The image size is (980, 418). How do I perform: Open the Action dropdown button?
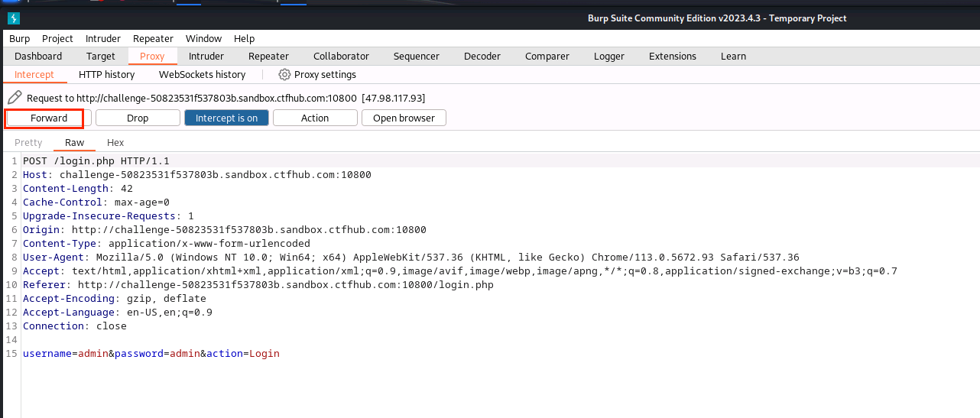coord(315,118)
